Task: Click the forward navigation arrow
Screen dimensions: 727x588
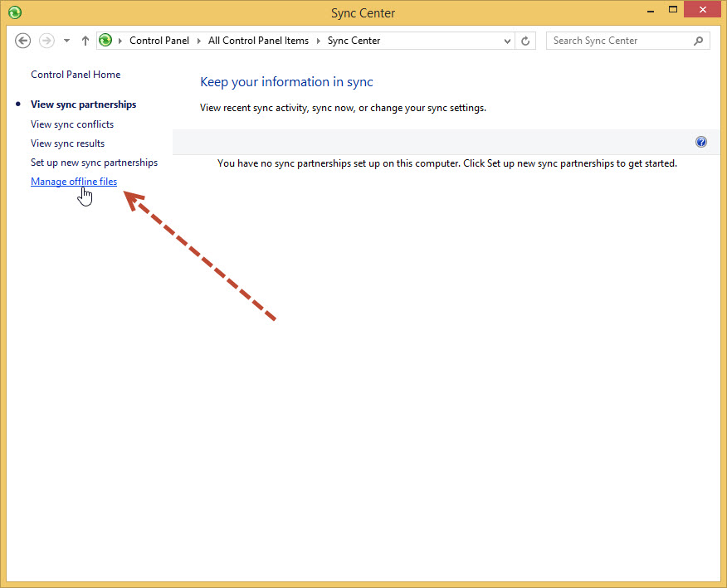Action: tap(46, 40)
